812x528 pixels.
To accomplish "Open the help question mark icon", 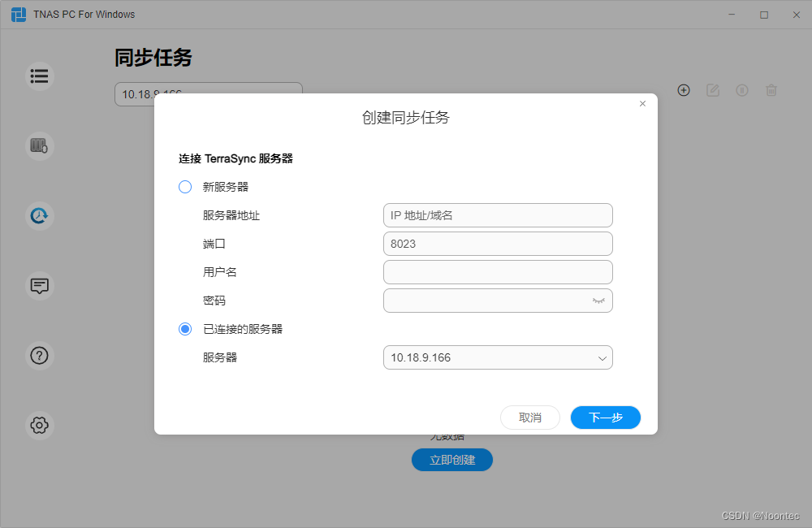I will point(39,356).
